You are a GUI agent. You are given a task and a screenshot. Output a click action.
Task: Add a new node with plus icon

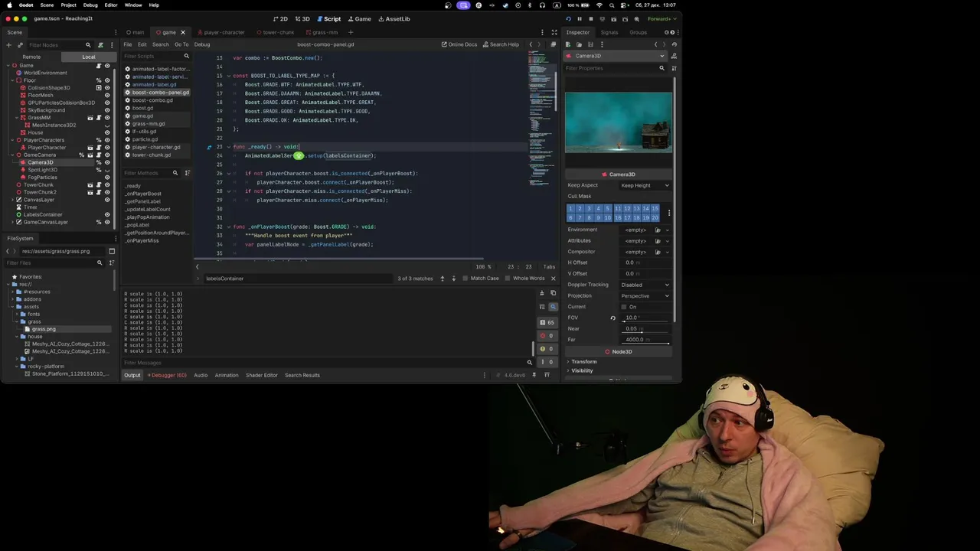pyautogui.click(x=9, y=45)
